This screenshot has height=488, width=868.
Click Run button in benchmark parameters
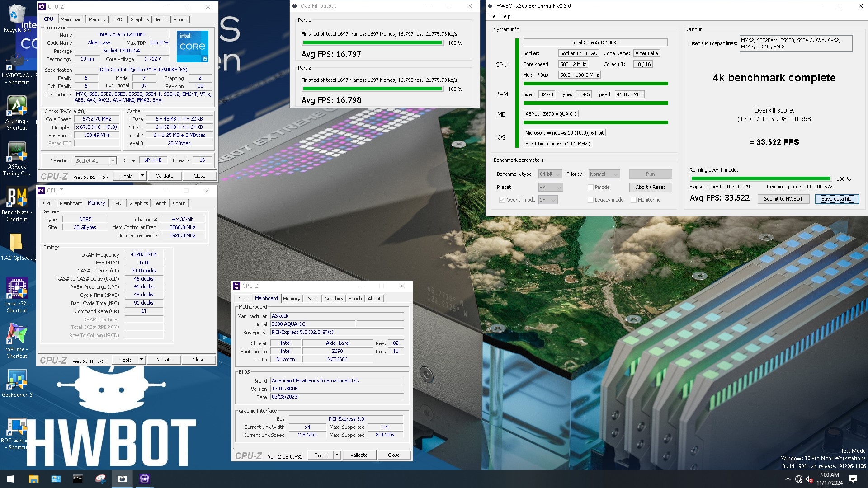650,174
